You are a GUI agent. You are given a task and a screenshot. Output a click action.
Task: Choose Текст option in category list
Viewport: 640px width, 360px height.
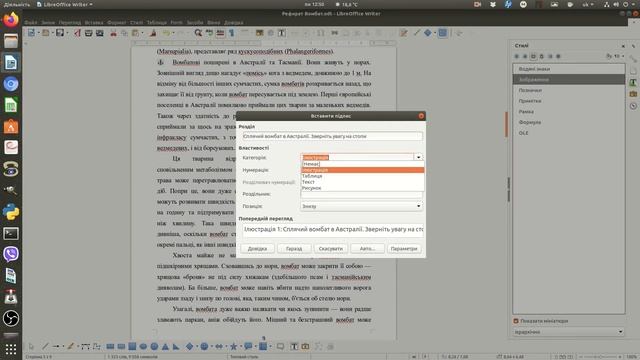[x=362, y=182]
